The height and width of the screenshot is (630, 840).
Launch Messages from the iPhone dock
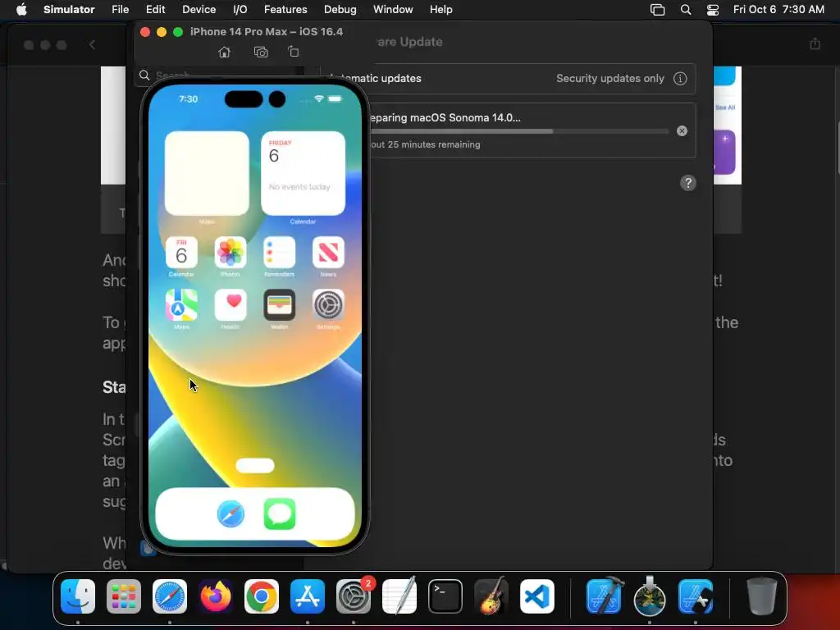280,514
